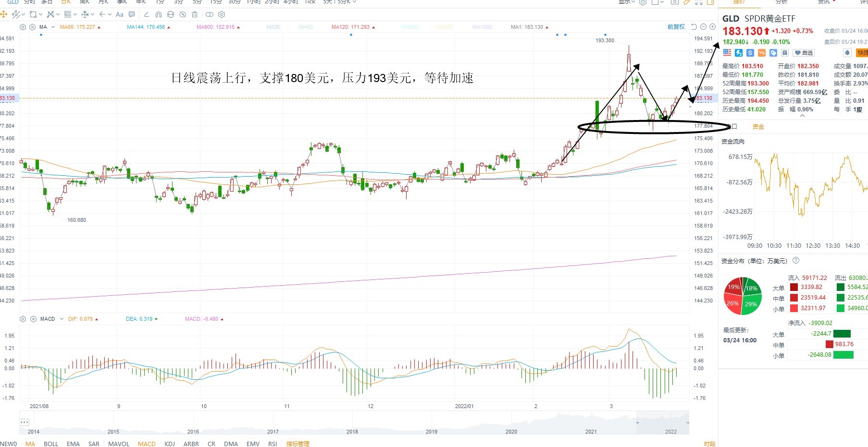Expand measure tool options arrow
This screenshot has width=868, height=447.
pos(92,14)
